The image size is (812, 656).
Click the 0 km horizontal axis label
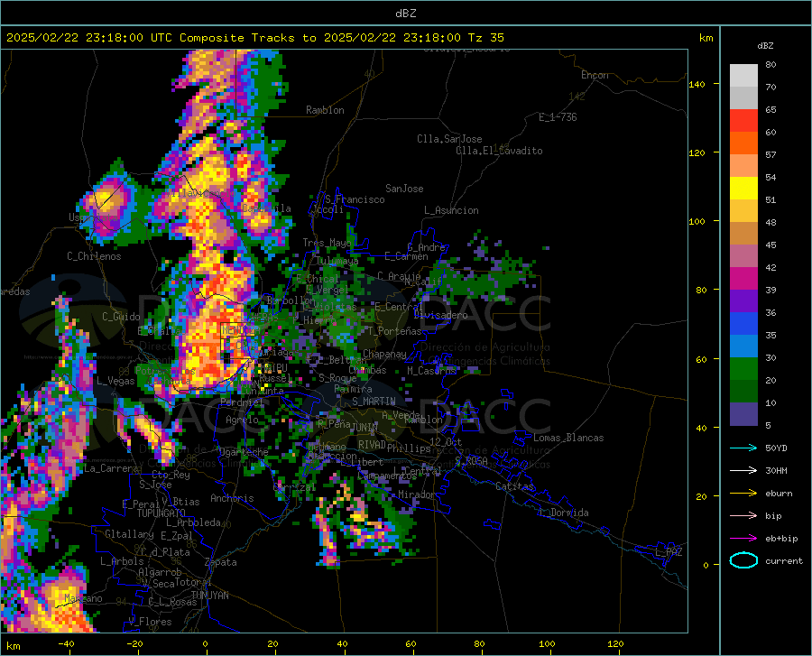(x=205, y=643)
